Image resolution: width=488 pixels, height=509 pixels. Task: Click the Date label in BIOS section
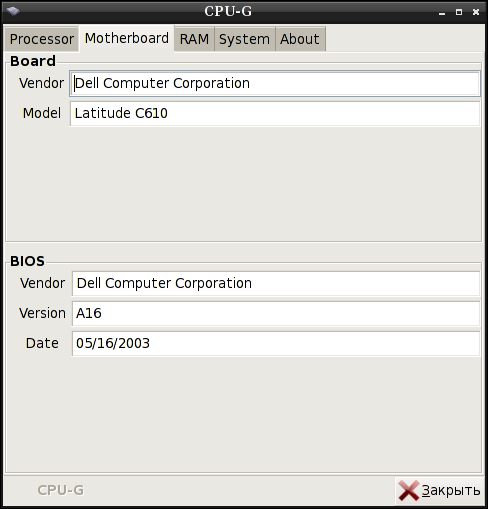42,343
